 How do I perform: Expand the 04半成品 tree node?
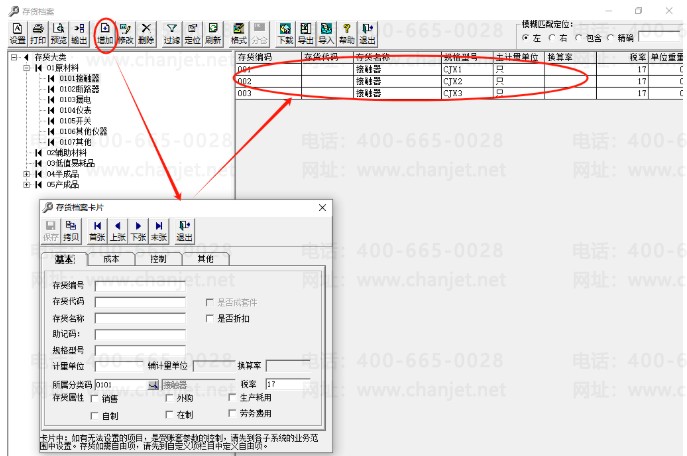coord(27,174)
